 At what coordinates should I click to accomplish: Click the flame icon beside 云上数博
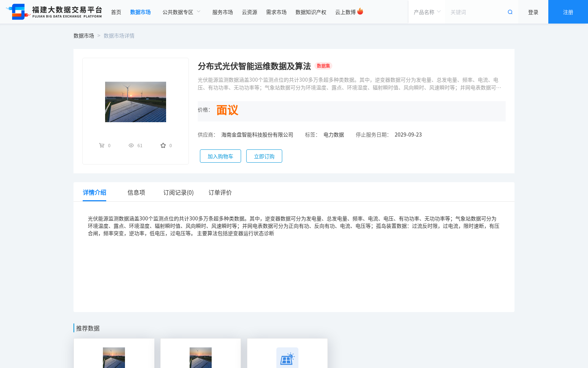(360, 11)
